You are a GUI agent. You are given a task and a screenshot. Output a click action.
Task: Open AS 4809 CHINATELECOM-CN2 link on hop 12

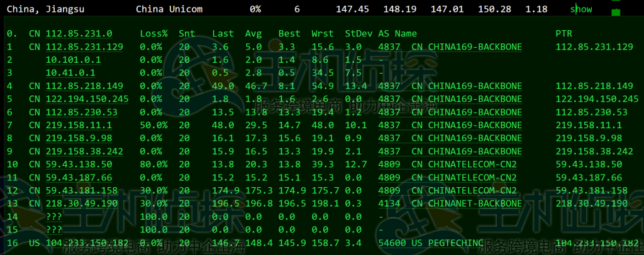click(x=447, y=191)
